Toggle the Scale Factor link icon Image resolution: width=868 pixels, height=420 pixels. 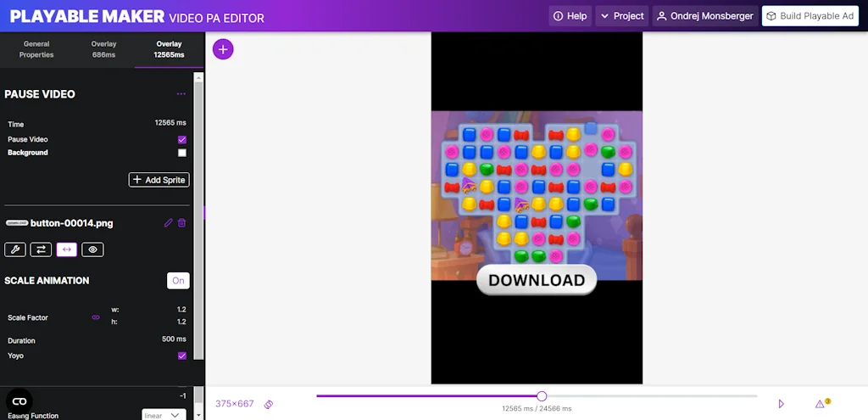pyautogui.click(x=96, y=317)
